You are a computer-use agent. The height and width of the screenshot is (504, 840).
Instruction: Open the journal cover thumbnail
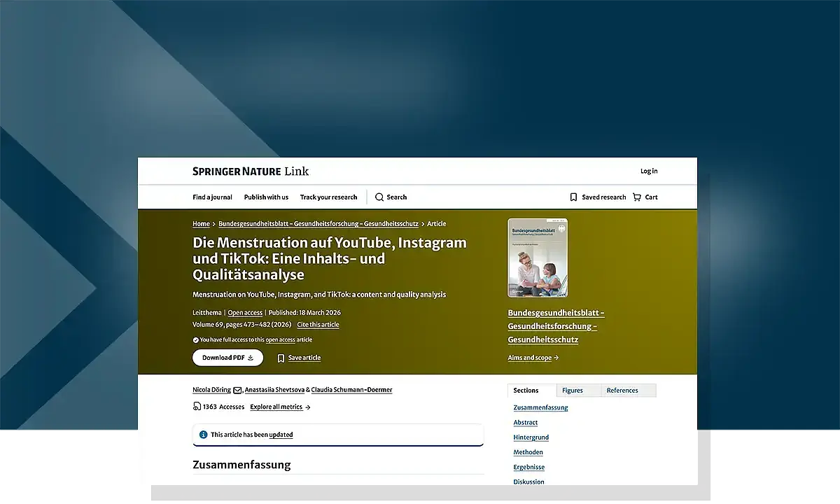[538, 258]
